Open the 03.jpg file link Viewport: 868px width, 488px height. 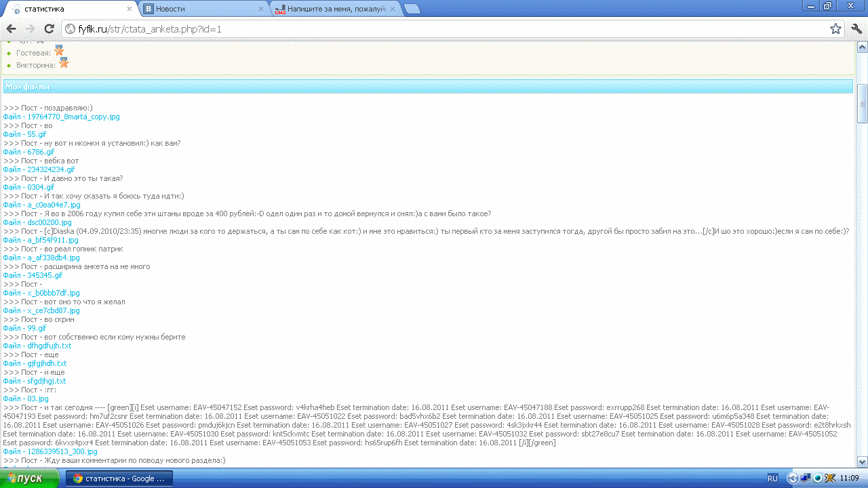26,399
